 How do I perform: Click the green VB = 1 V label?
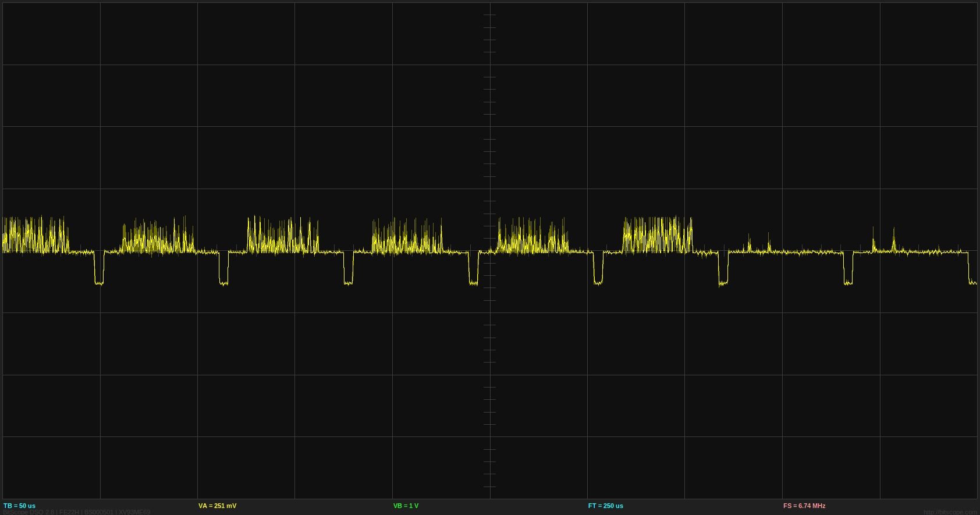(x=406, y=506)
